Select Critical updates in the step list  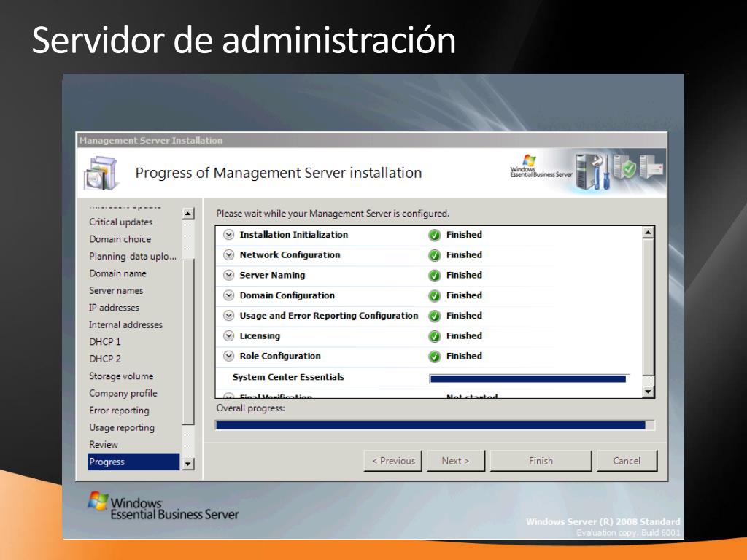[121, 222]
